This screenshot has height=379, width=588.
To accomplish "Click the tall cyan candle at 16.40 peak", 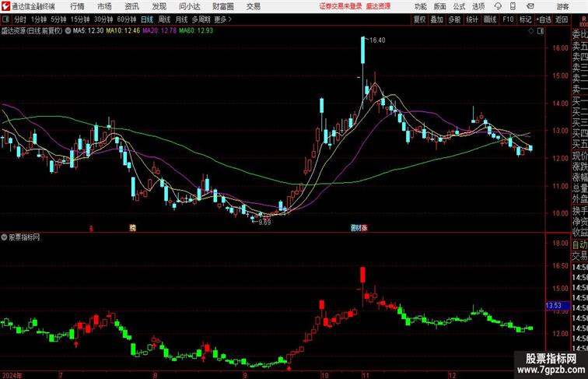I will (362, 51).
